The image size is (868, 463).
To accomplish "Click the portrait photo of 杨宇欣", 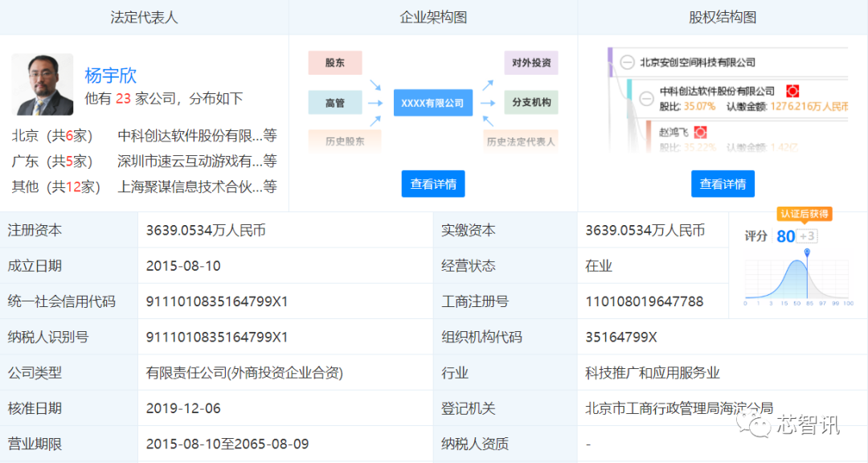I will (x=43, y=84).
